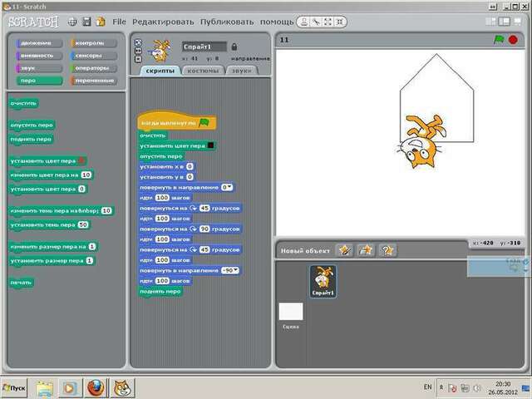Viewport: 532px width, 399px height.
Task: Open media player from taskbar
Action: click(x=69, y=388)
